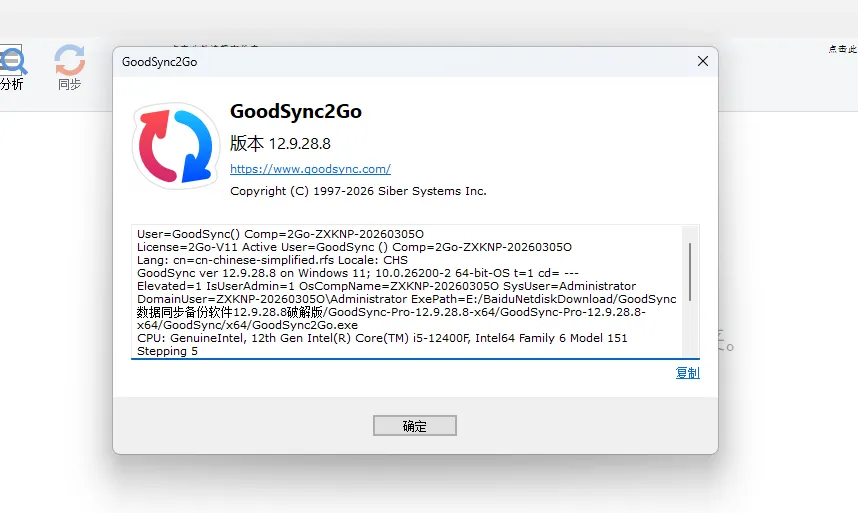
Task: Click the "Stepping 5" line
Action: 167,351
